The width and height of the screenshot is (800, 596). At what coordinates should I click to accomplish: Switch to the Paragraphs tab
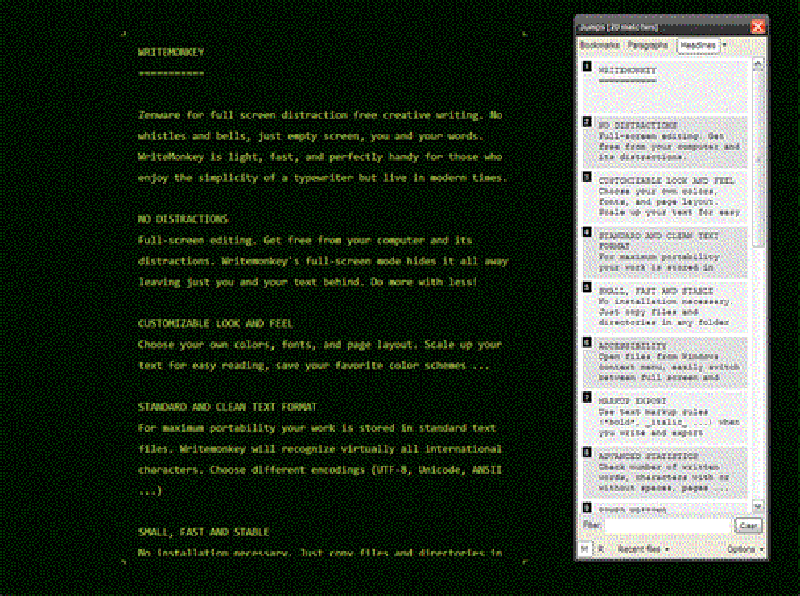pos(648,45)
